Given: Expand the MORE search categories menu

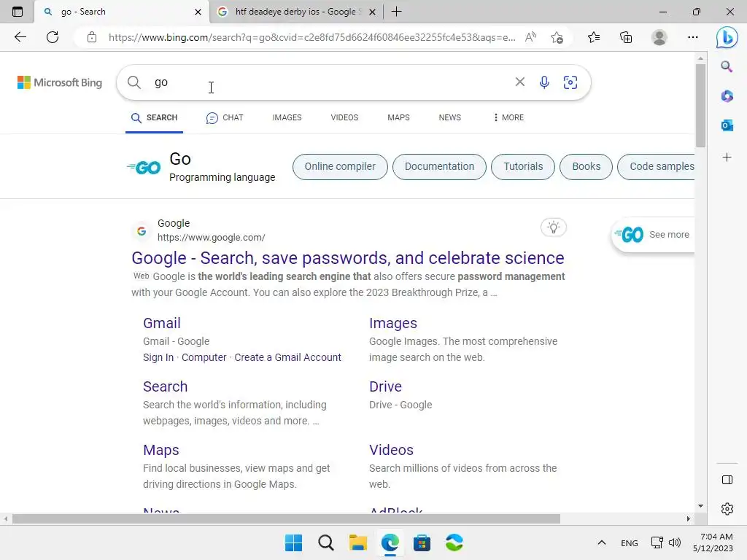Looking at the screenshot, I should click(x=508, y=117).
